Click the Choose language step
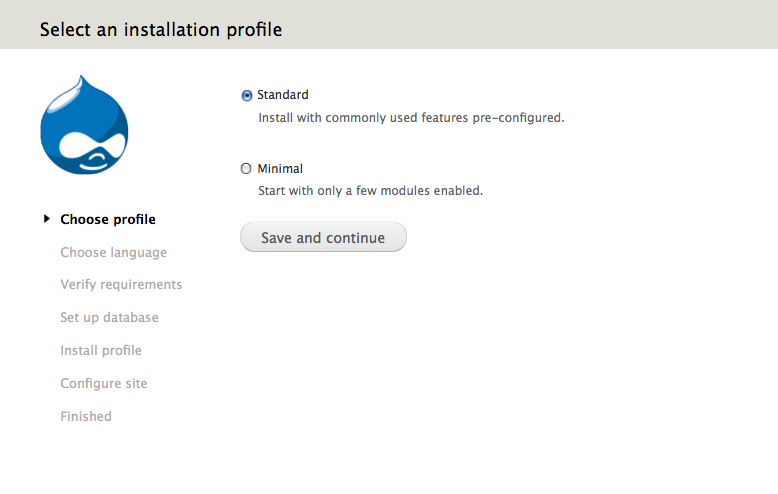This screenshot has height=494, width=778. click(x=114, y=252)
